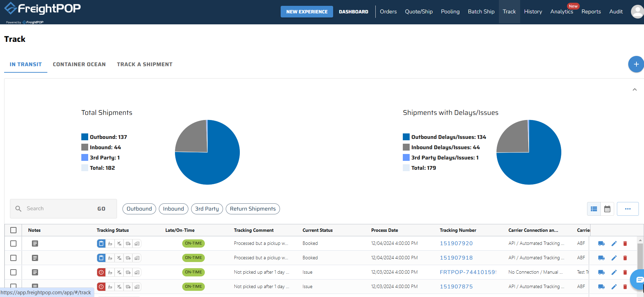Select checkbox for FRTPOP-74410159 row
644x297 pixels.
pyautogui.click(x=13, y=272)
